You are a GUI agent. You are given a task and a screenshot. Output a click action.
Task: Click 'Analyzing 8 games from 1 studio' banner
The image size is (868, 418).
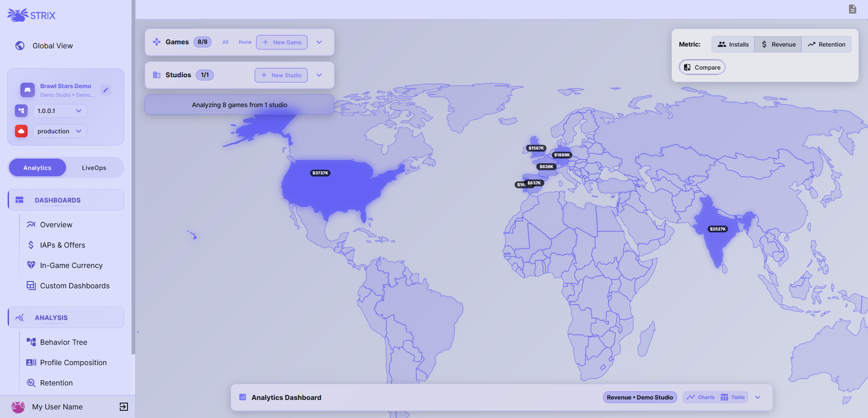point(240,105)
